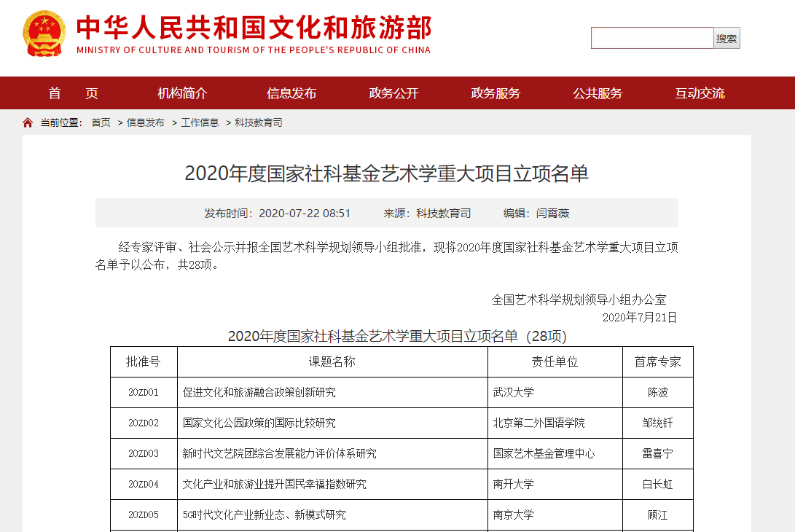
Task: Open the 政务服务 navigation item
Action: point(496,93)
